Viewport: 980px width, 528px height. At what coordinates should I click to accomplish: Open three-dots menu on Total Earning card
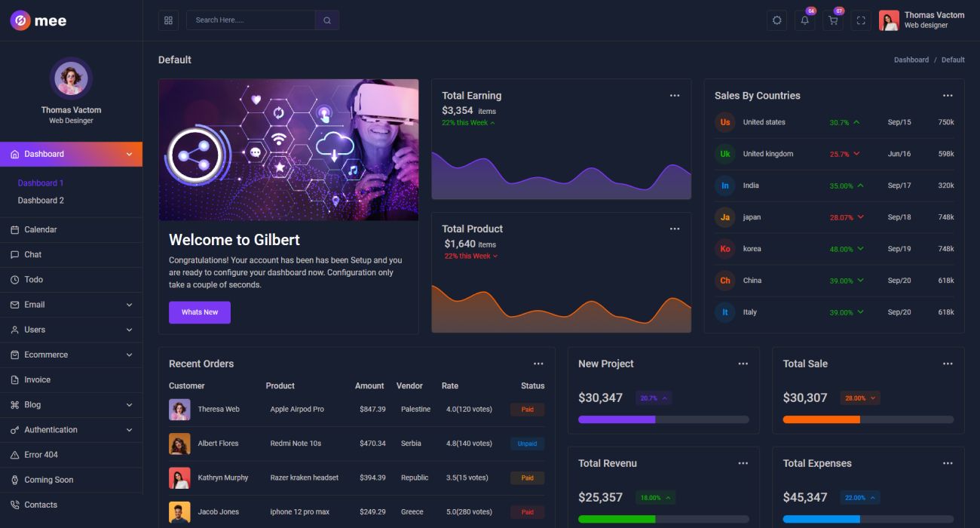pos(675,96)
